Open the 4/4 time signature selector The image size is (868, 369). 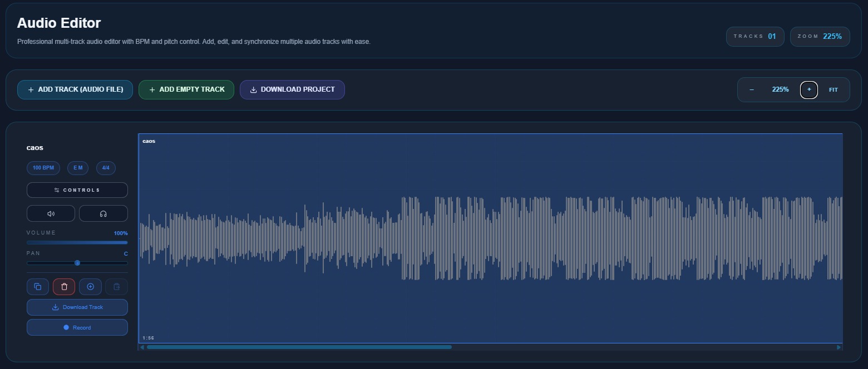pyautogui.click(x=106, y=168)
